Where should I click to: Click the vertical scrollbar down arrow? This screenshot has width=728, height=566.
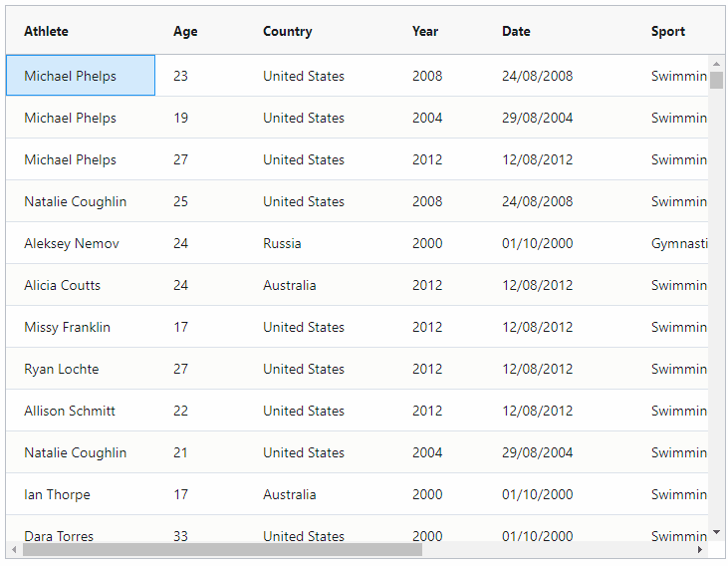pyautogui.click(x=716, y=533)
